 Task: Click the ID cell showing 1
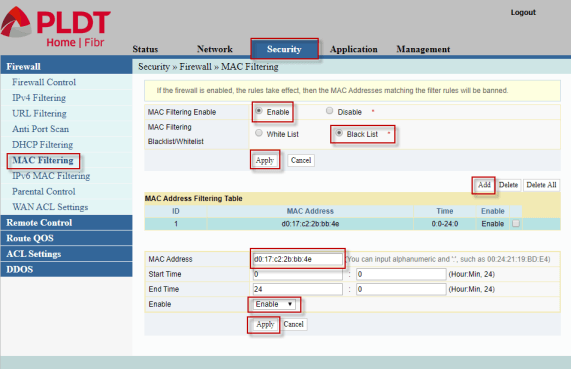coord(176,224)
